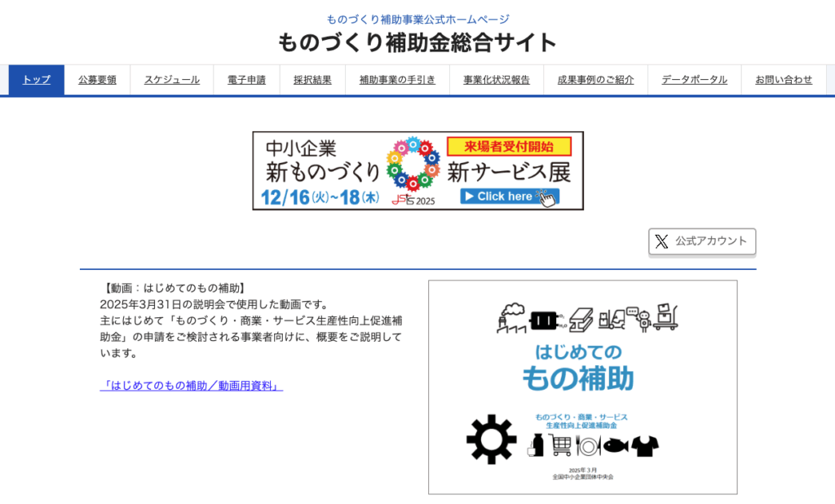Click the Click here button in banner
Image resolution: width=835 pixels, height=504 pixels.
504,197
